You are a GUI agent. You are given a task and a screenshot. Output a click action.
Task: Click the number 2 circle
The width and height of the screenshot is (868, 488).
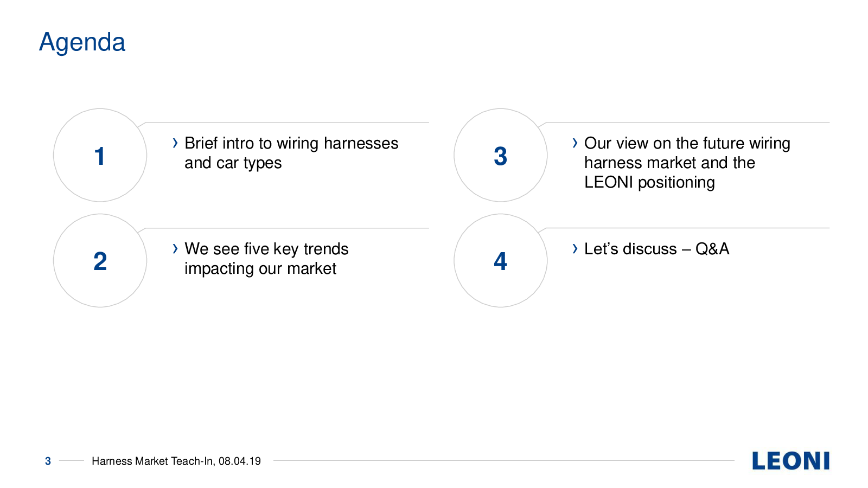(x=100, y=261)
